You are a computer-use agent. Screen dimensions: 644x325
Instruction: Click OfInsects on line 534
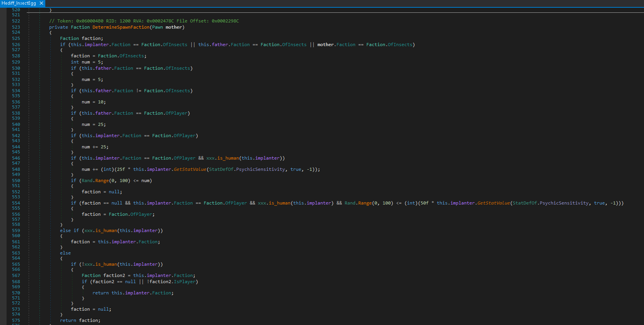(x=178, y=91)
